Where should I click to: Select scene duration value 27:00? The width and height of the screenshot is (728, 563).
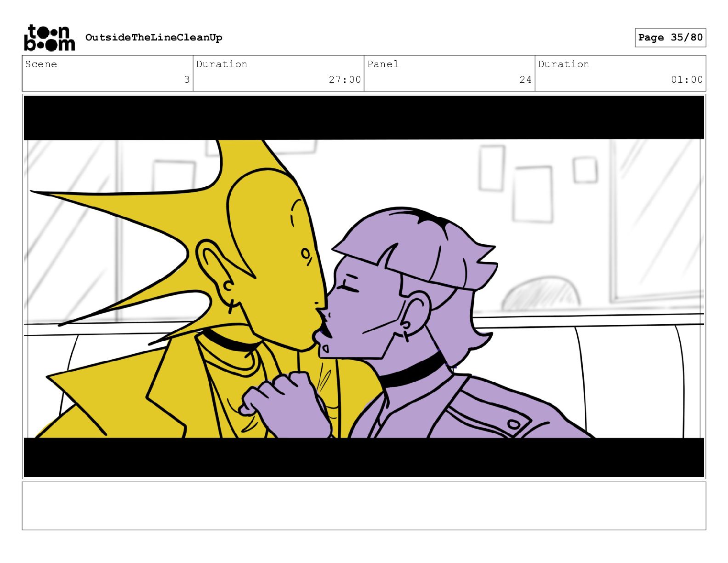345,80
